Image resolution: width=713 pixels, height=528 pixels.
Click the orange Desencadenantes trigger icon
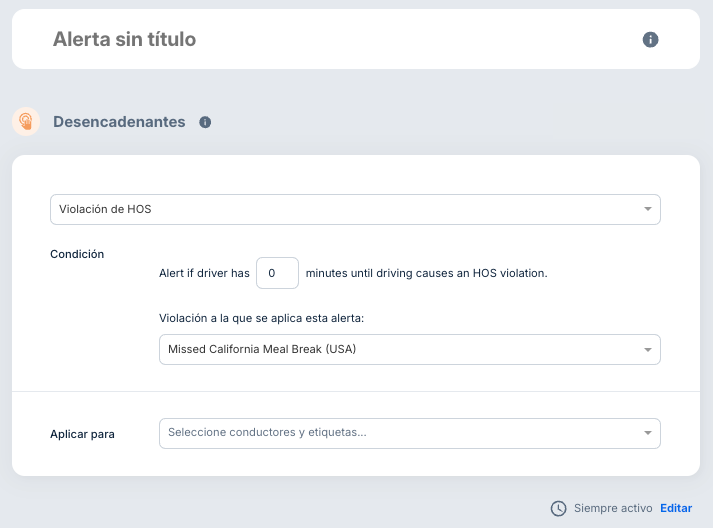26,122
